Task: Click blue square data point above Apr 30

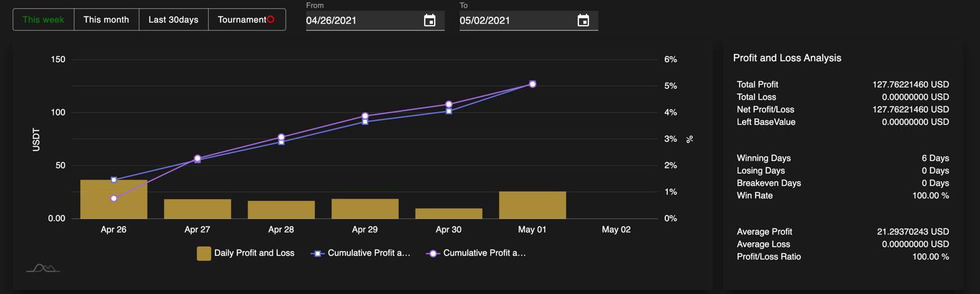Action: (x=449, y=111)
